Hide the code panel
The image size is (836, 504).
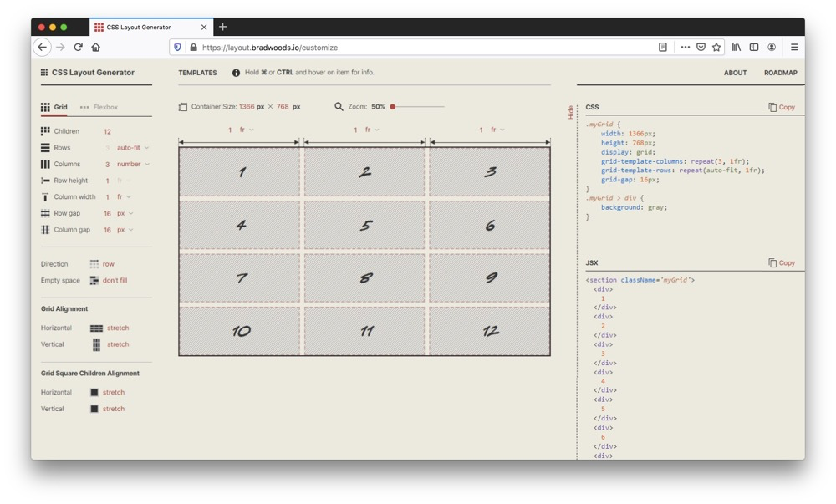coord(570,112)
